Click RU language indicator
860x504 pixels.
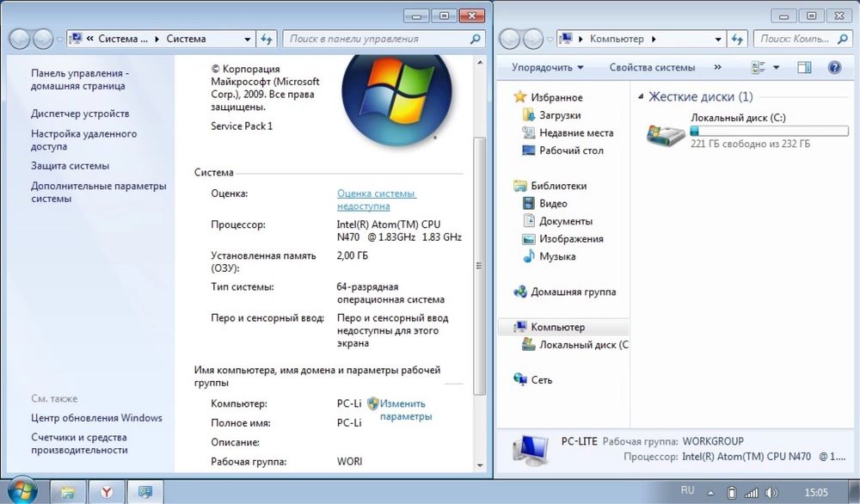click(x=687, y=490)
